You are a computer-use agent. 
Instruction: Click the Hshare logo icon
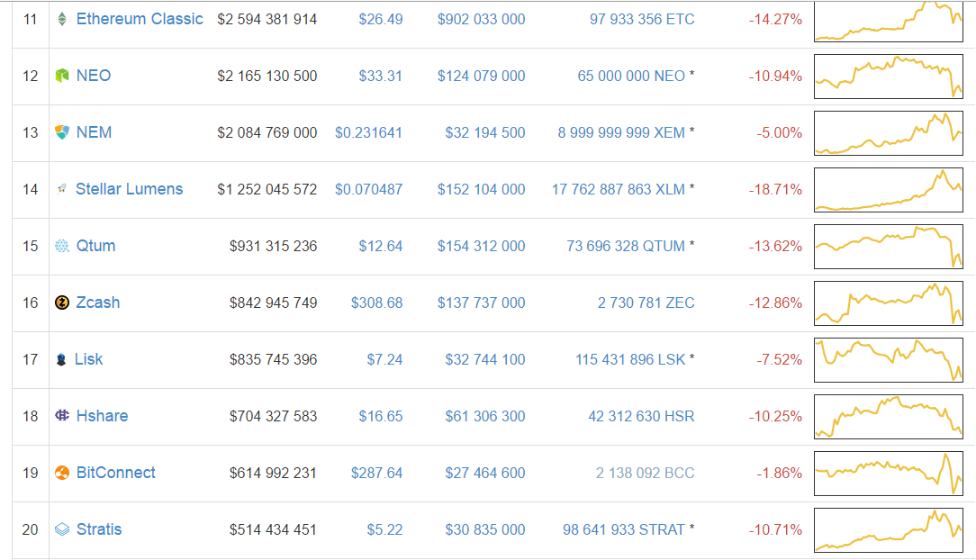[61, 416]
